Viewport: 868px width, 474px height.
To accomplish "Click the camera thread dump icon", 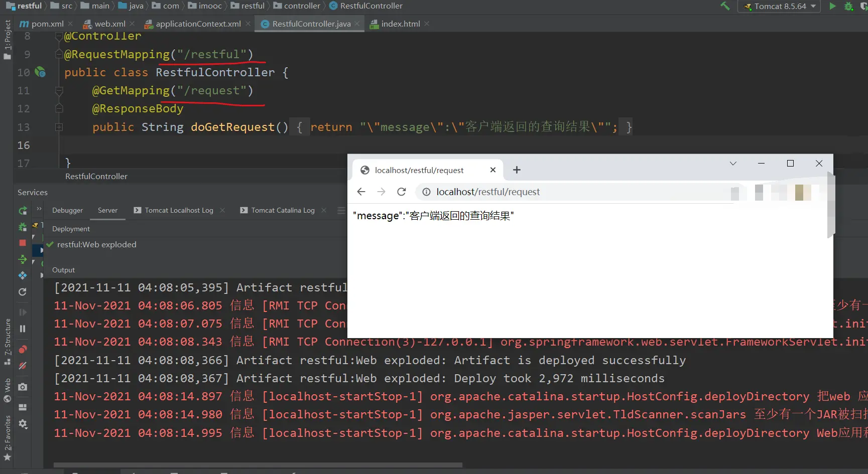I will pos(23,387).
